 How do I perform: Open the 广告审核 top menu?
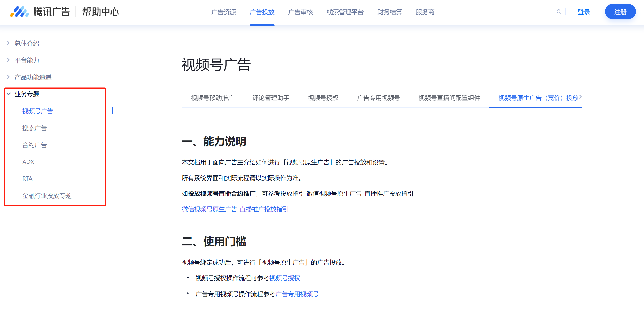(300, 12)
